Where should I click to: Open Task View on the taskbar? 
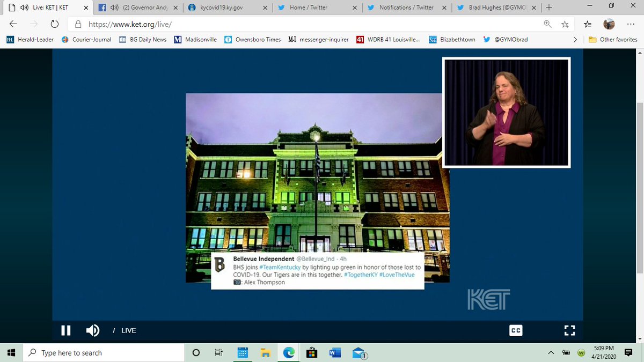point(218,352)
